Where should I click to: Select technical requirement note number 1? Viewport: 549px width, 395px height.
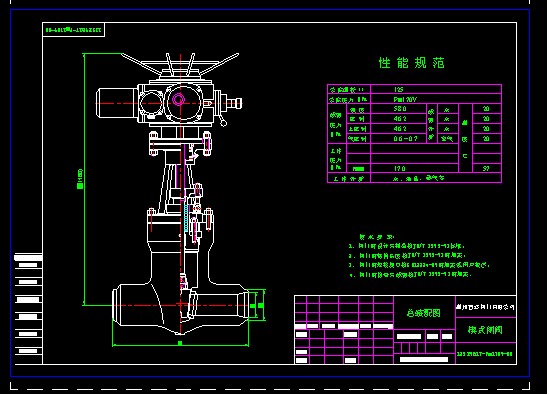click(407, 246)
